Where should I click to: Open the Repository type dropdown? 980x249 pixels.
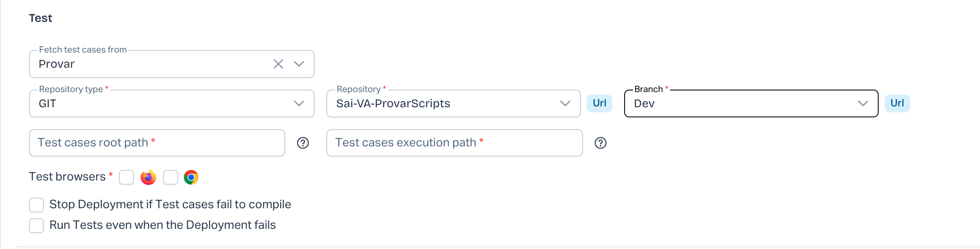pos(299,103)
